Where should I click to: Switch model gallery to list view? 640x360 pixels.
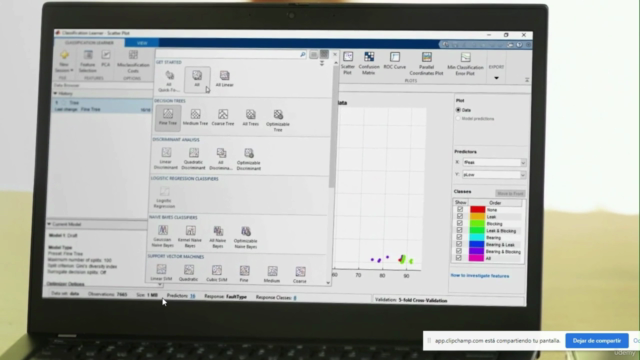click(313, 55)
